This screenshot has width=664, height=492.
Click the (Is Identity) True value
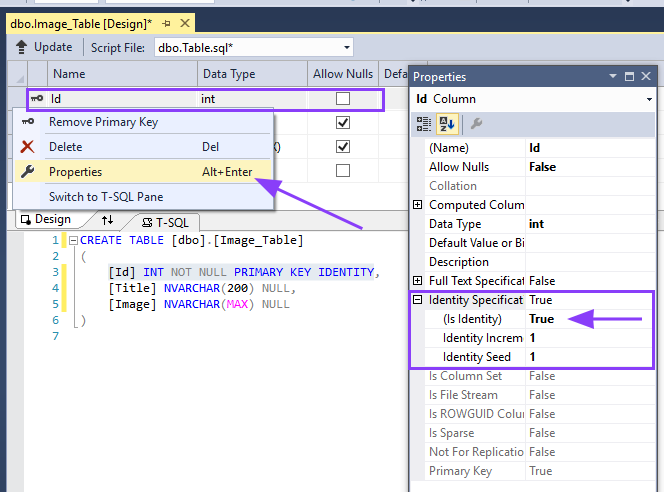click(541, 319)
